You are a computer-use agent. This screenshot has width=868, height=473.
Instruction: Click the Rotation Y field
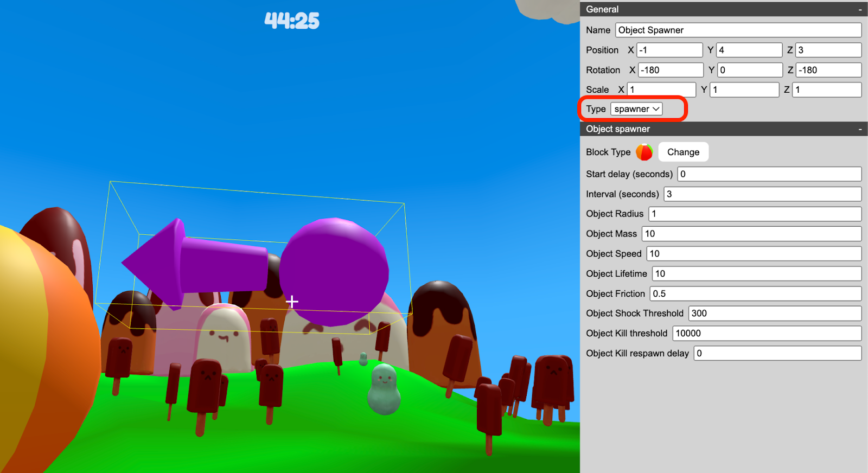coord(750,70)
